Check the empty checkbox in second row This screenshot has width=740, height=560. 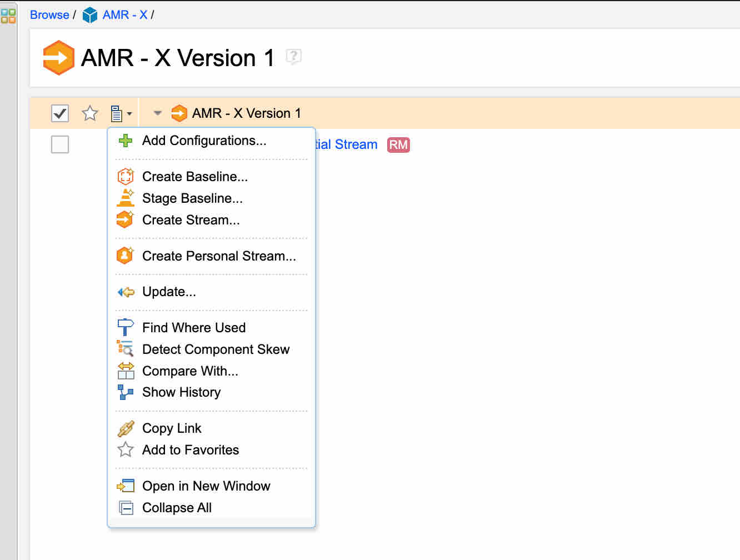[60, 144]
